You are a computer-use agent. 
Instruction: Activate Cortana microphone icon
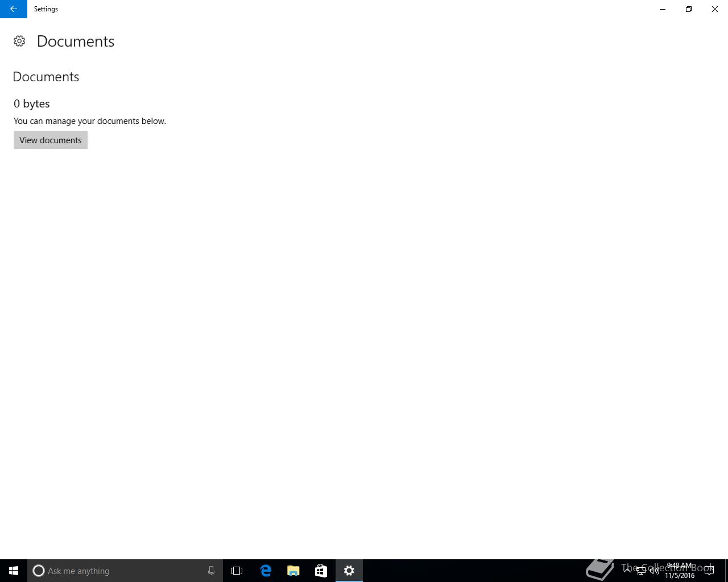211,571
